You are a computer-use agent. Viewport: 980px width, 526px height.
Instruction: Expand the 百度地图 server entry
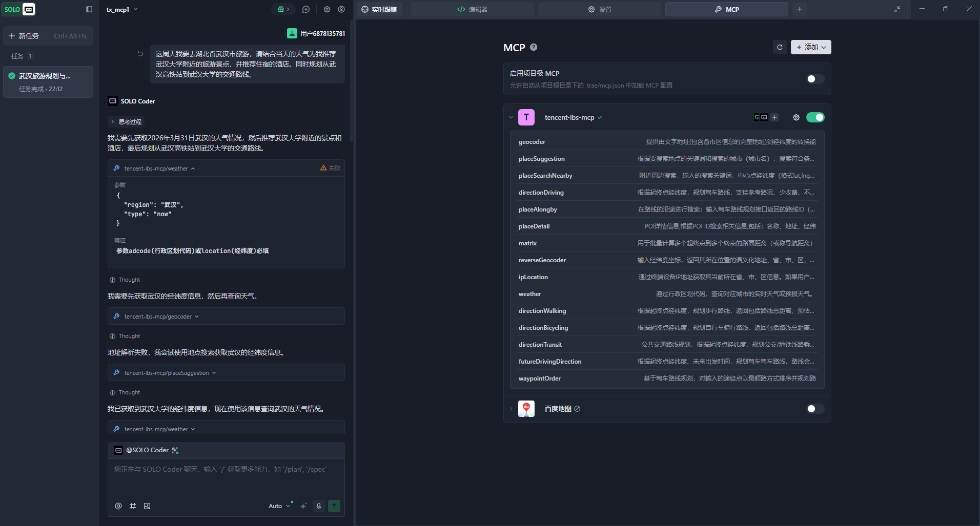(511, 409)
